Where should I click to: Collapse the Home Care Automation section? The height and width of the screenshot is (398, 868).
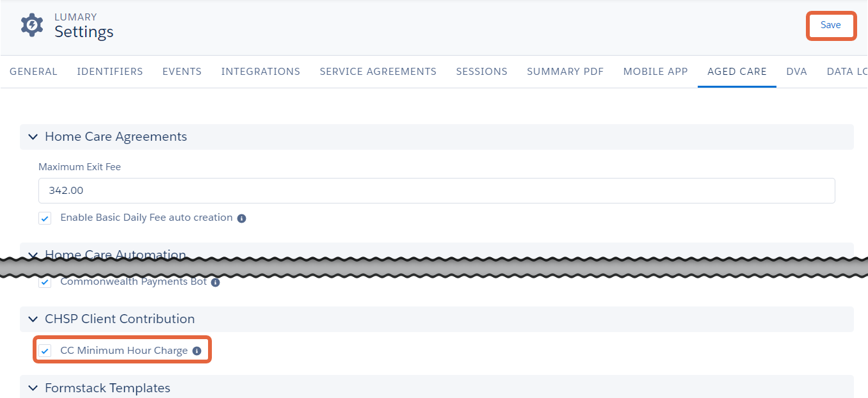33,255
